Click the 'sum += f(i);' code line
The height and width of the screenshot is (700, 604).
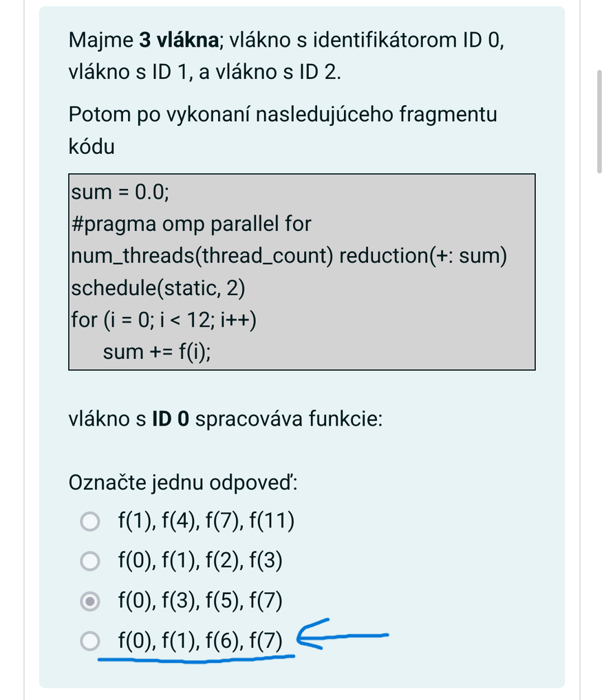[x=157, y=352]
